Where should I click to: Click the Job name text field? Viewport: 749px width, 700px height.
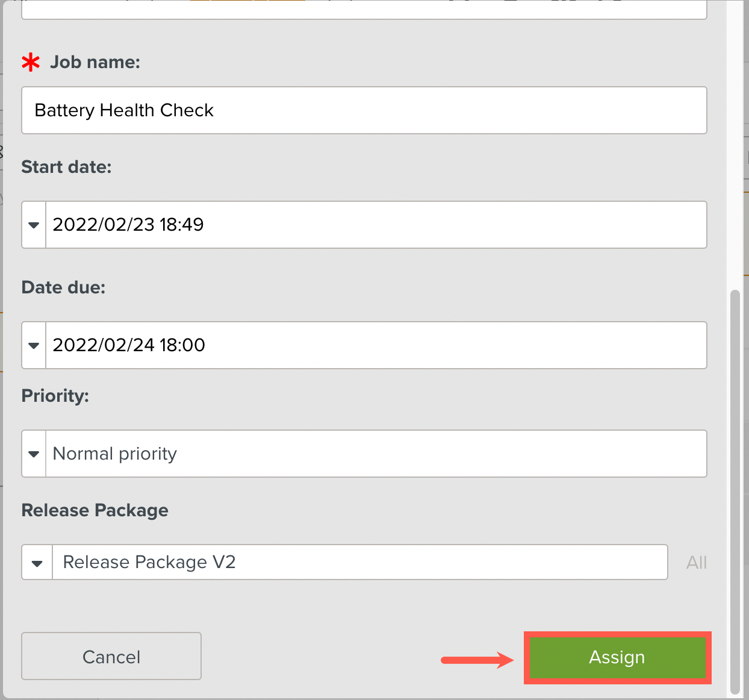(364, 110)
